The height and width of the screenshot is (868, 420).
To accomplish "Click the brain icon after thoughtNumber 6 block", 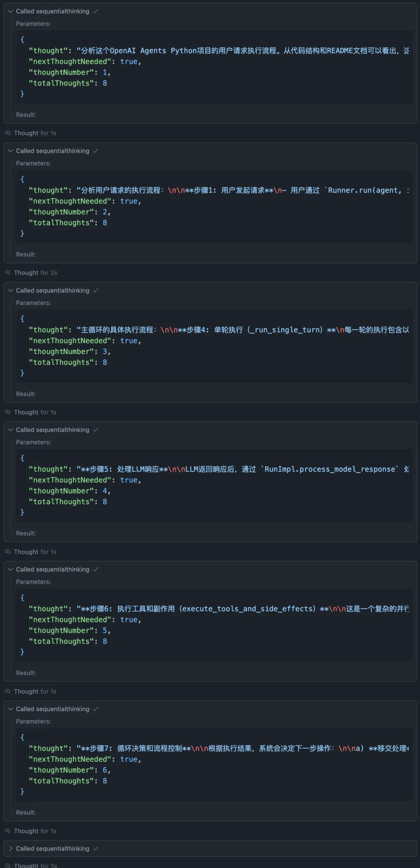I will (8, 831).
